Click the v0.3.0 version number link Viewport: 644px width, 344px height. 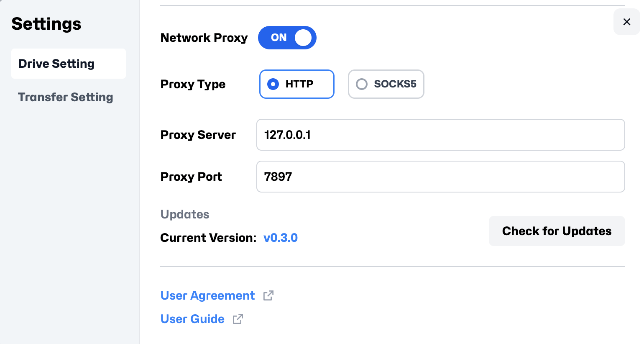click(281, 238)
